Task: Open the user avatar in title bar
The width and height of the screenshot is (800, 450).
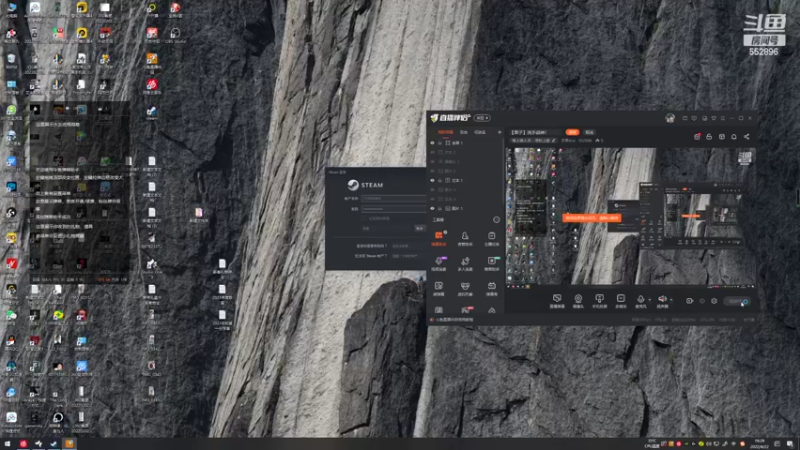Action: (670, 118)
